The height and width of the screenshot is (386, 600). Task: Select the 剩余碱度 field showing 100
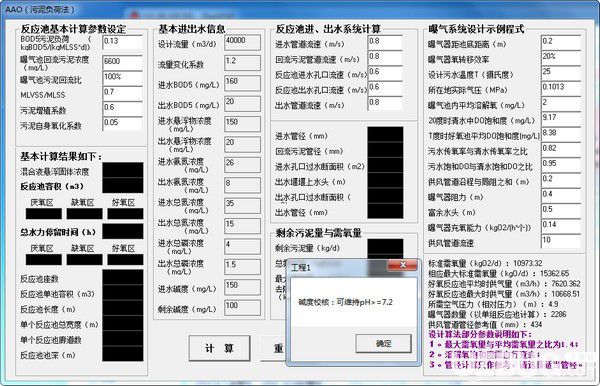click(x=243, y=307)
